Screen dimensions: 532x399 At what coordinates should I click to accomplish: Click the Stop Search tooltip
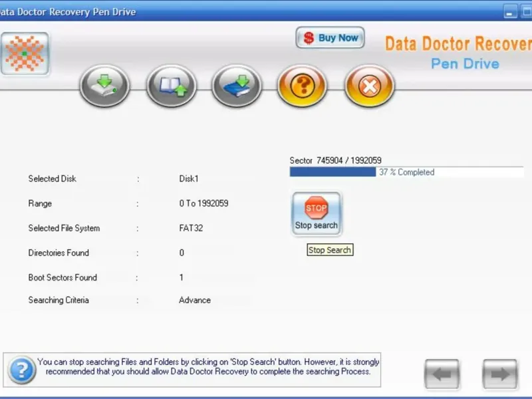(330, 250)
